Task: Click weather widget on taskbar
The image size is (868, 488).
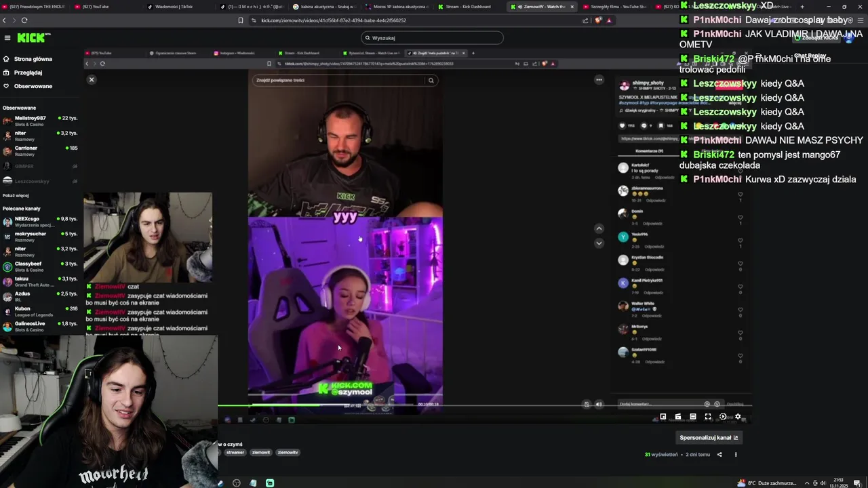Action: [x=768, y=483]
